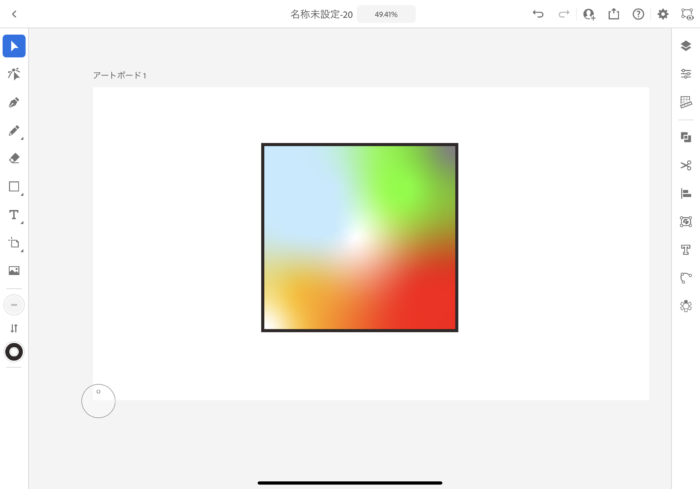
Task: Select the Eraser tool
Action: pyautogui.click(x=14, y=159)
